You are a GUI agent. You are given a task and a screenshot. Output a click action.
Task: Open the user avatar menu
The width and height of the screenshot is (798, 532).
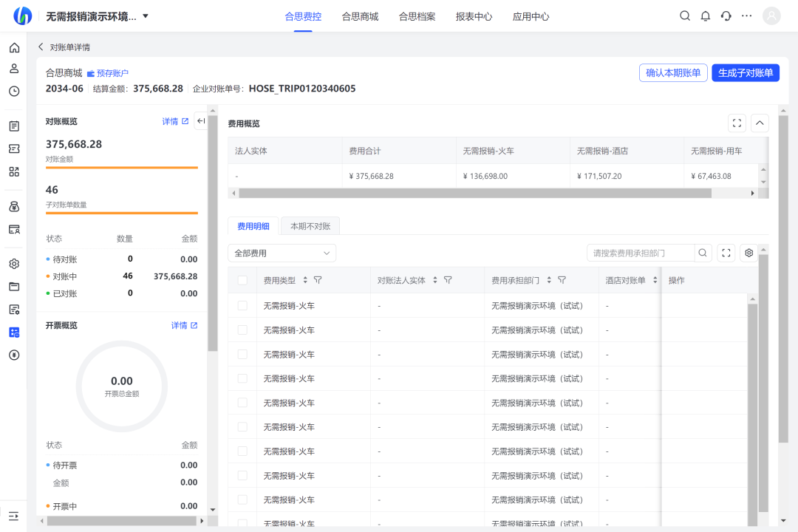tap(771, 16)
